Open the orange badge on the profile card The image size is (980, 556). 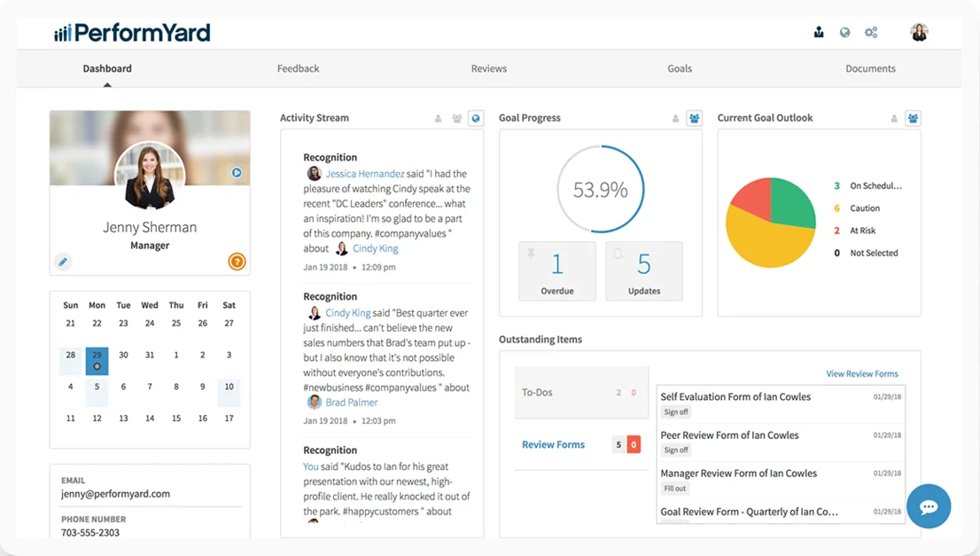click(x=236, y=262)
